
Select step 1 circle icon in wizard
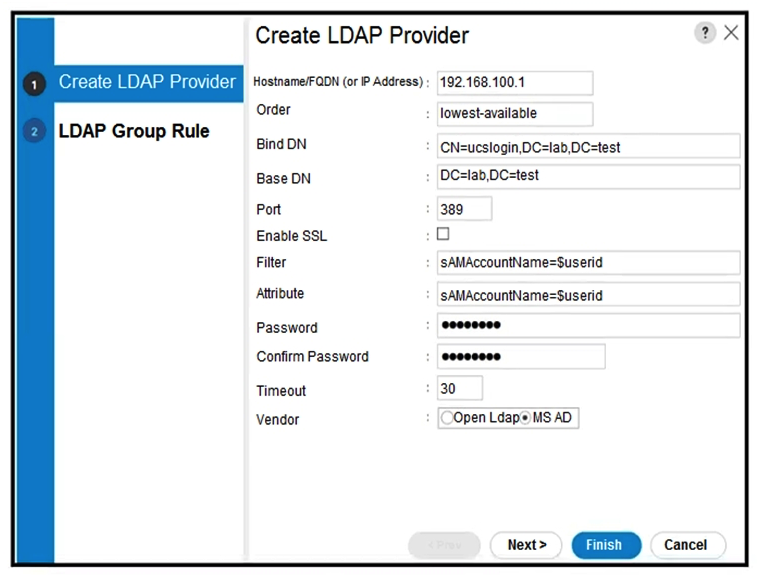click(34, 84)
